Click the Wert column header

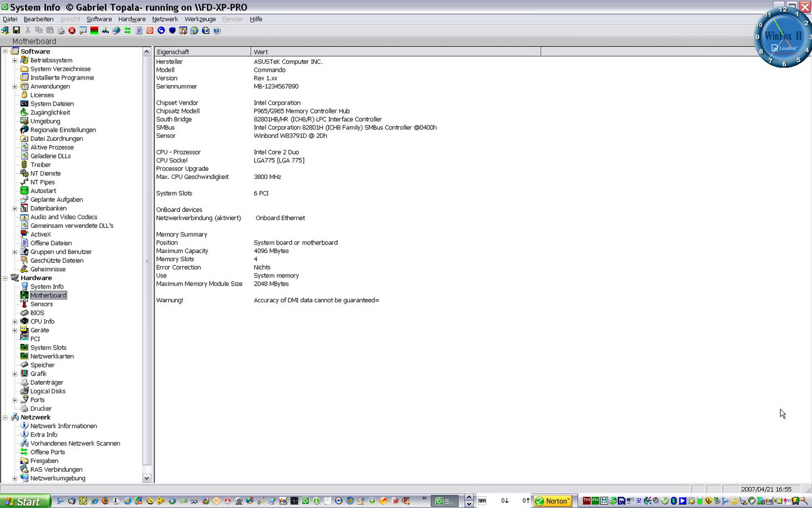(x=395, y=52)
